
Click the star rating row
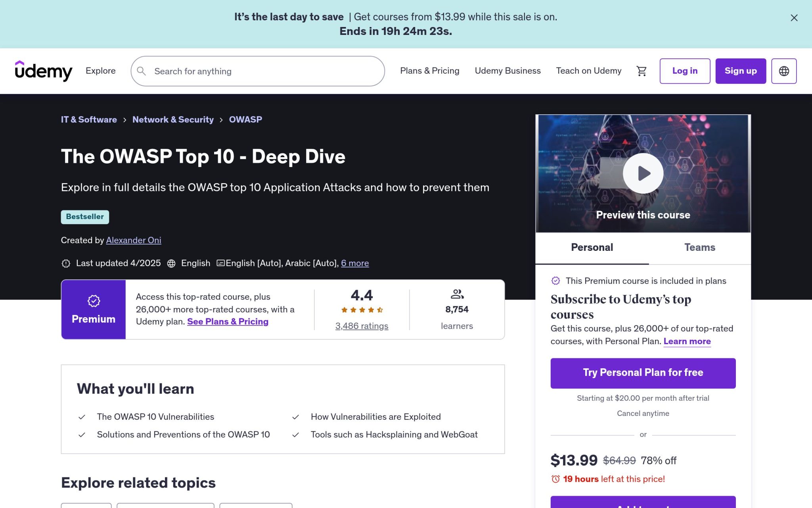click(x=362, y=310)
